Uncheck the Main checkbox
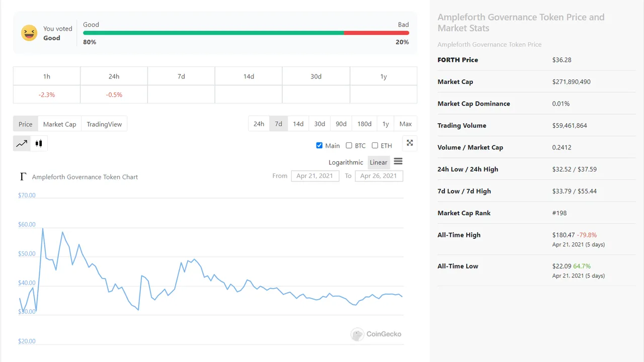Screen dimensions: 644x362 [x=319, y=145]
